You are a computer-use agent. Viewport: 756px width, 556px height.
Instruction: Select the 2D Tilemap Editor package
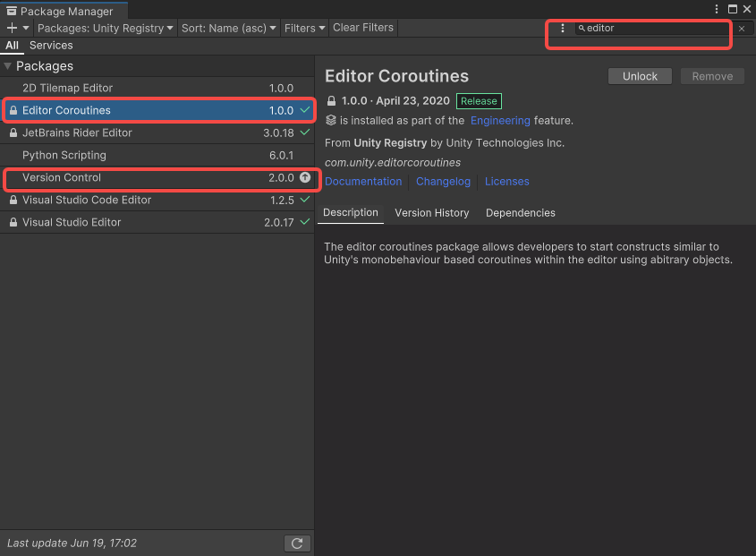click(157, 88)
